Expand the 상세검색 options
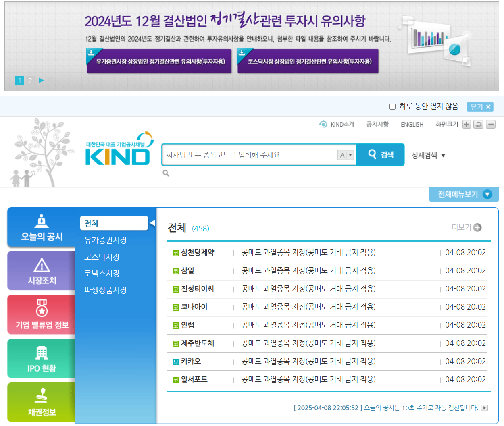504x426 pixels. [428, 155]
